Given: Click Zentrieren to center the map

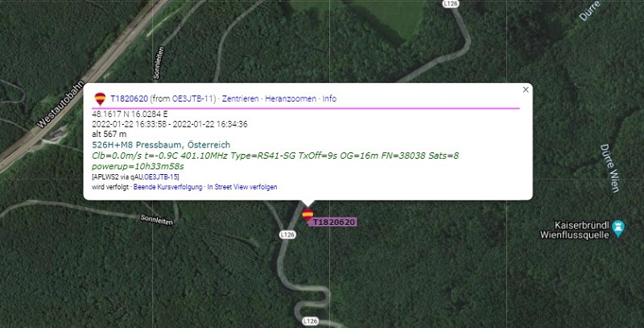Looking at the screenshot, I should pos(240,98).
